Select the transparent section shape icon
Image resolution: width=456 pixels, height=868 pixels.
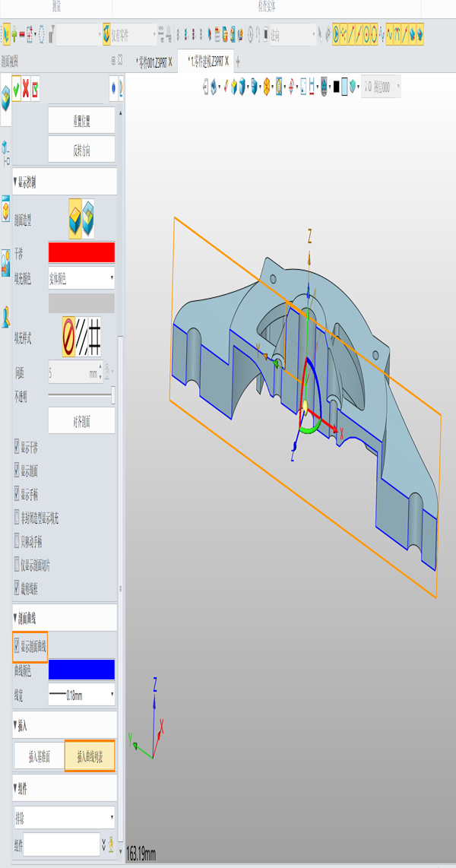pos(88,219)
